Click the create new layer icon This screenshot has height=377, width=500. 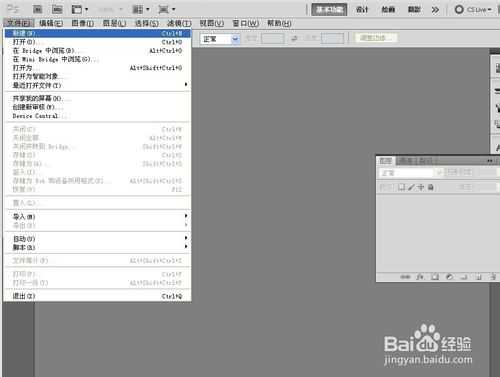click(478, 277)
